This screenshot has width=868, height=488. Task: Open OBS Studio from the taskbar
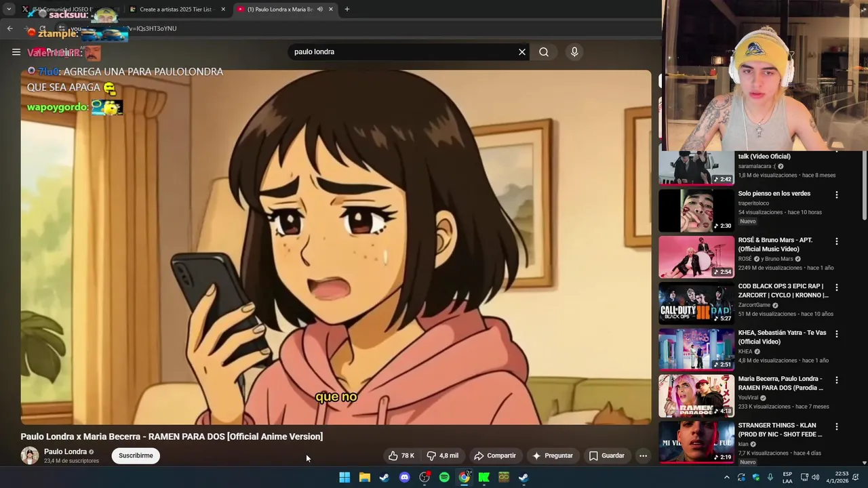pyautogui.click(x=425, y=477)
